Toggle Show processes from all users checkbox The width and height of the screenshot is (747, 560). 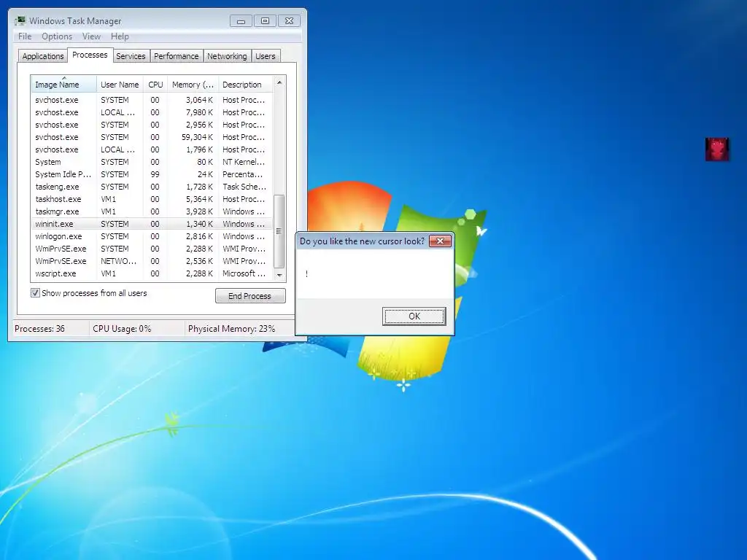(35, 293)
